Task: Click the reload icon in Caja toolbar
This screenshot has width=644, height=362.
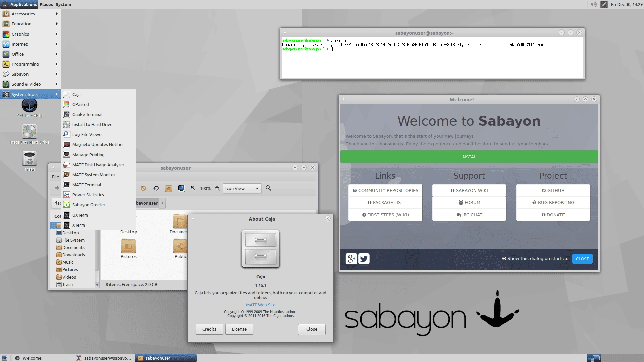Action: tap(156, 188)
